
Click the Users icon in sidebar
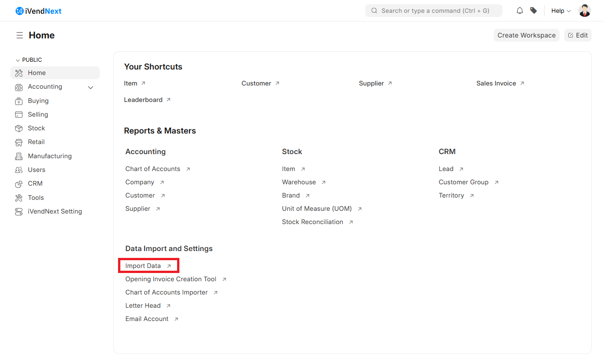click(19, 170)
